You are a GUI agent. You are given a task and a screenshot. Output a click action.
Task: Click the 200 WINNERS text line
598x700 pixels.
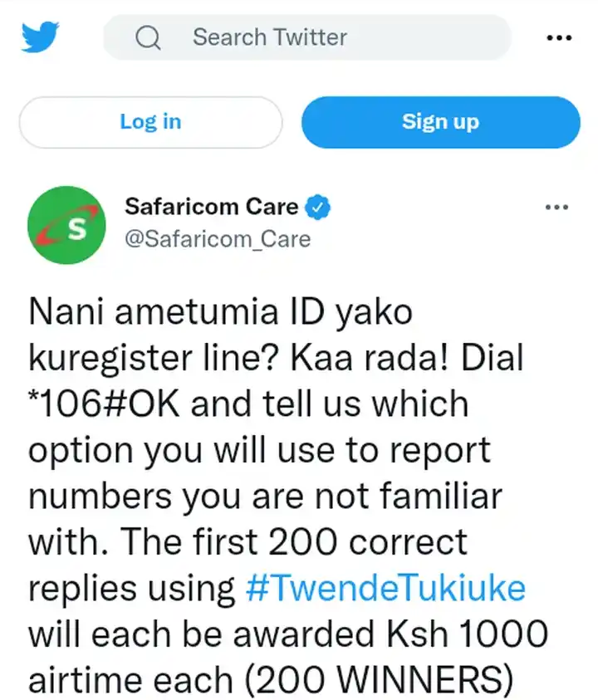click(x=271, y=679)
